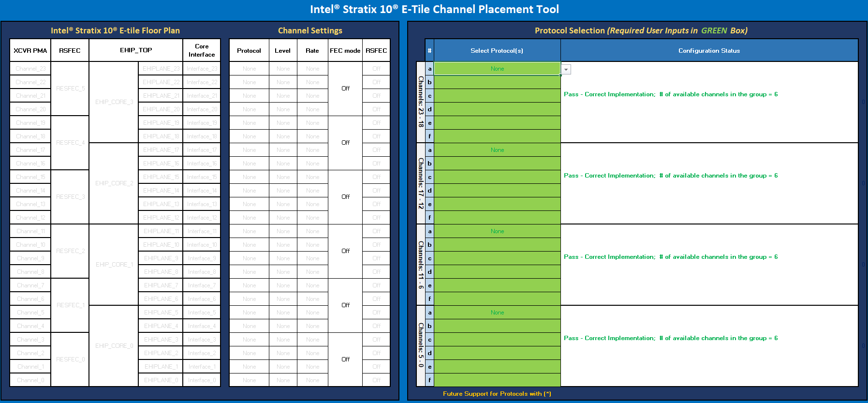Select the 'Interface_23' cell
The width and height of the screenshot is (868, 403).
202,69
